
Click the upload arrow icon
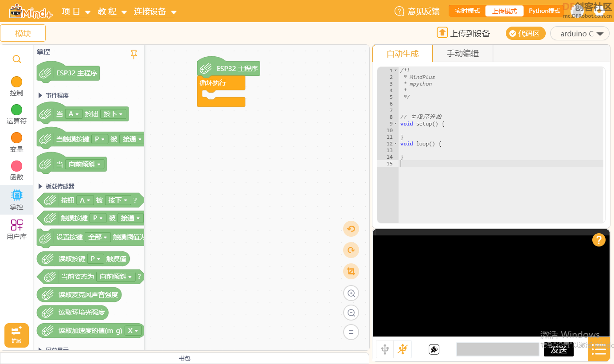coord(442,33)
